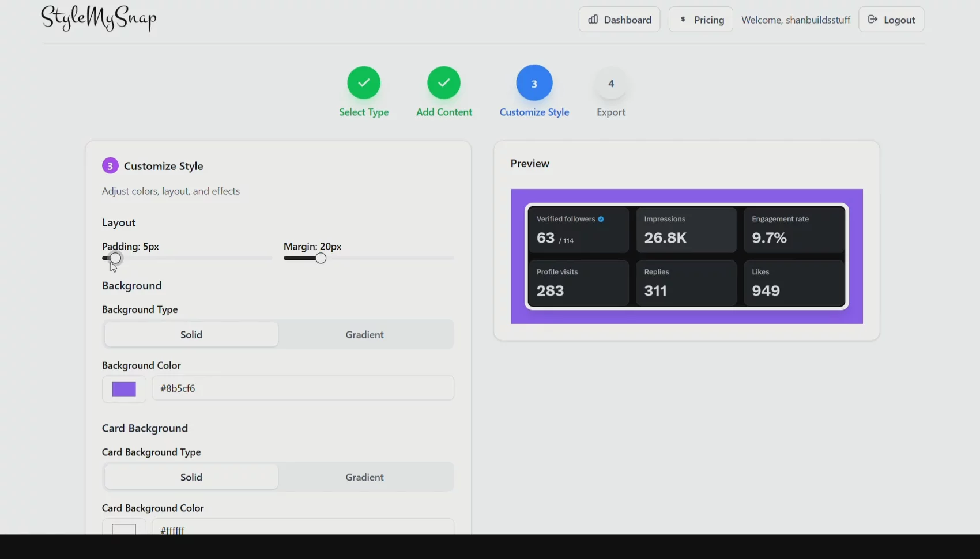Click the card background hex field
Viewport: 980px width, 559px height.
pos(302,529)
